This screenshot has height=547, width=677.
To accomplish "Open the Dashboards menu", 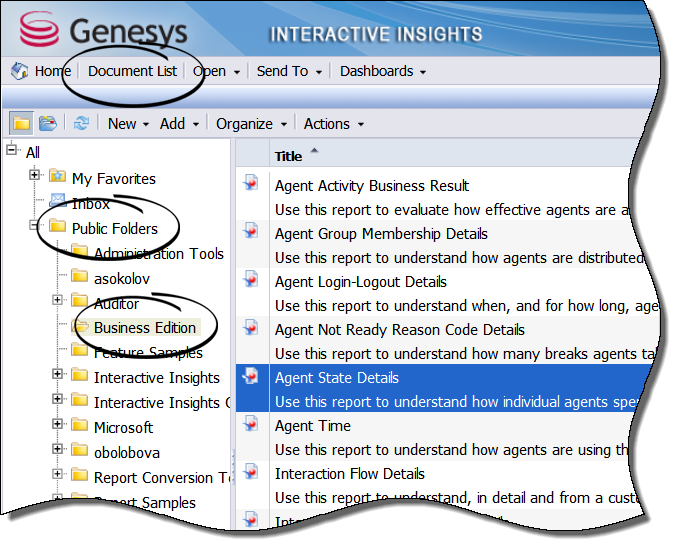I will 382,72.
